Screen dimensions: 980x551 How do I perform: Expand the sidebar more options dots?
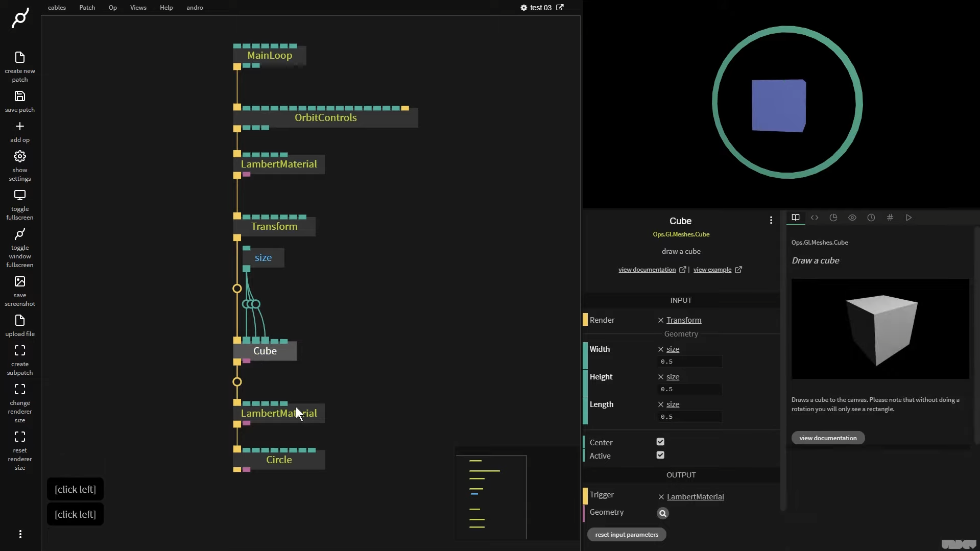(x=20, y=534)
